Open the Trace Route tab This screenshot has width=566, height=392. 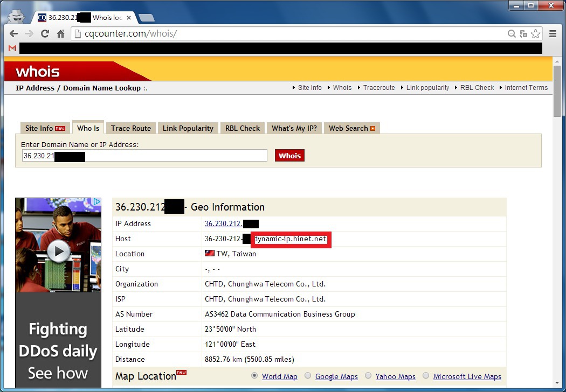pos(130,128)
